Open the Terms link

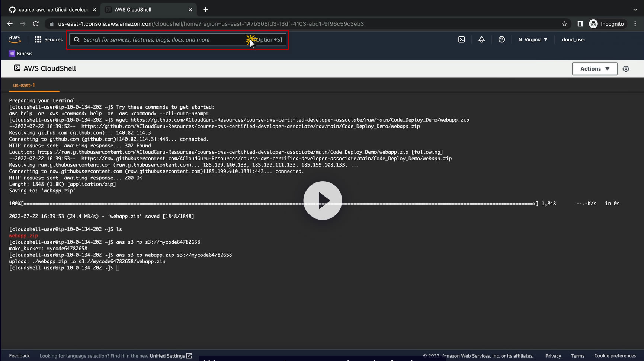pos(577,356)
